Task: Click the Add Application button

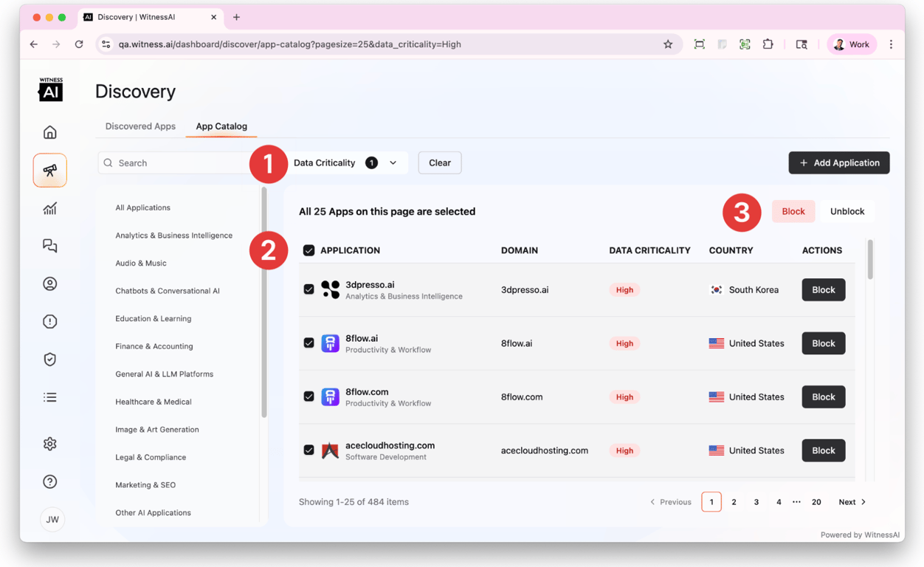Action: 839,163
